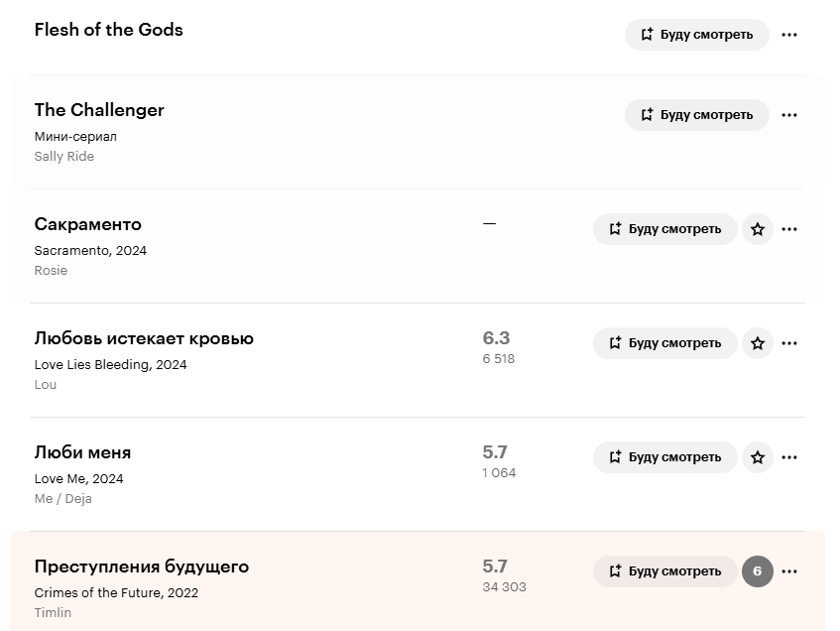Open The Challenger title link
The height and width of the screenshot is (631, 840).
click(x=99, y=110)
